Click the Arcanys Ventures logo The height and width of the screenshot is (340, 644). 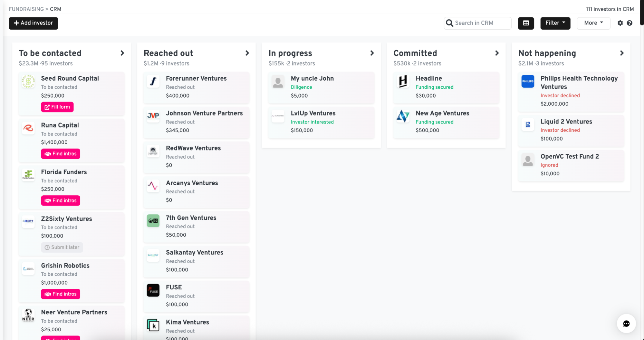[x=153, y=186]
